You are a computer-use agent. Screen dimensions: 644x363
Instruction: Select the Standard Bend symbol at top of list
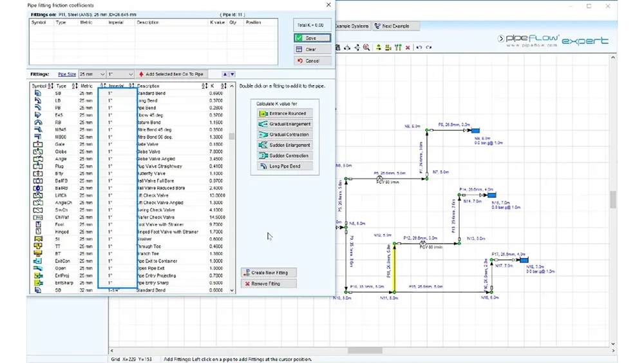pyautogui.click(x=38, y=93)
